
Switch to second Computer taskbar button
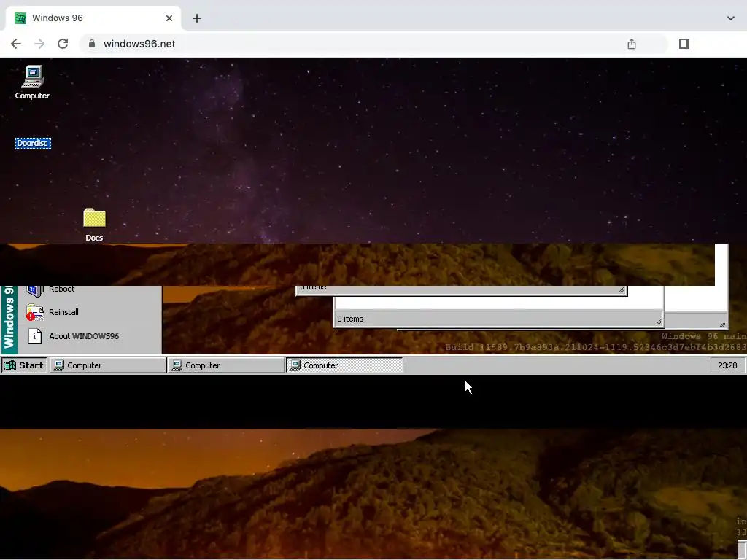point(226,365)
